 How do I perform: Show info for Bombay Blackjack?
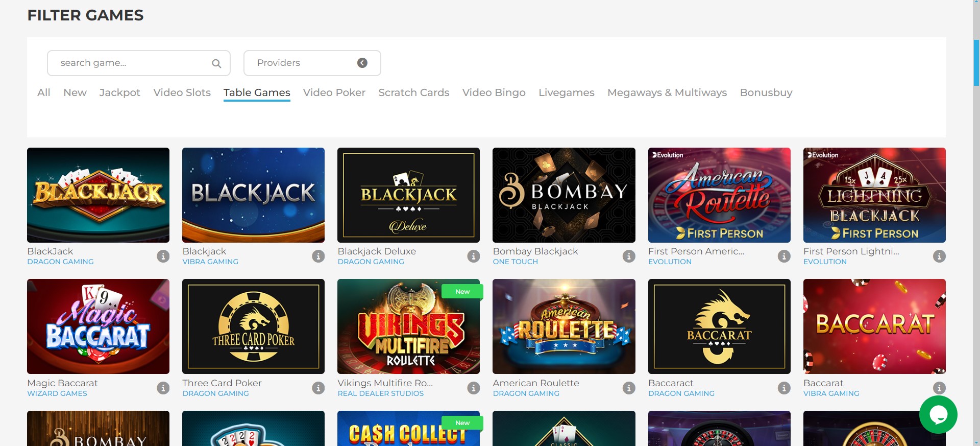629,256
